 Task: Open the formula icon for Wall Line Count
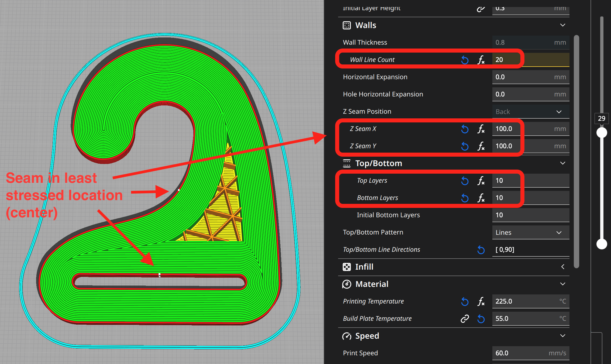[481, 60]
